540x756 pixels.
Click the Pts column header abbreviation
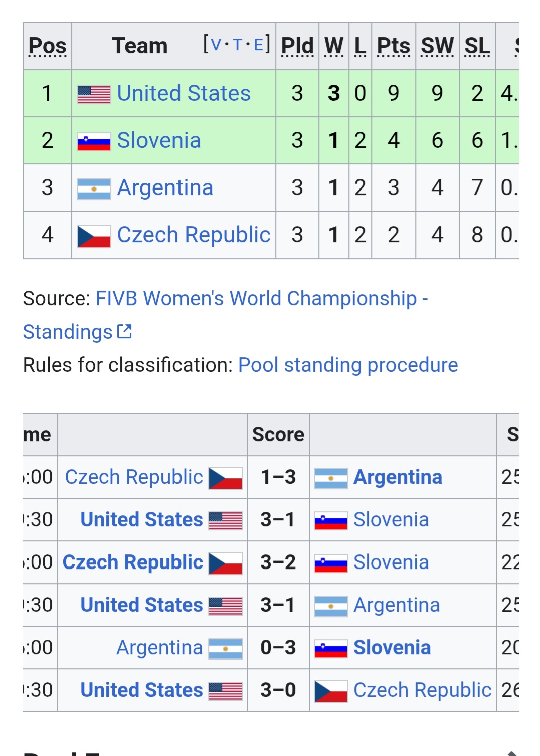(x=393, y=46)
